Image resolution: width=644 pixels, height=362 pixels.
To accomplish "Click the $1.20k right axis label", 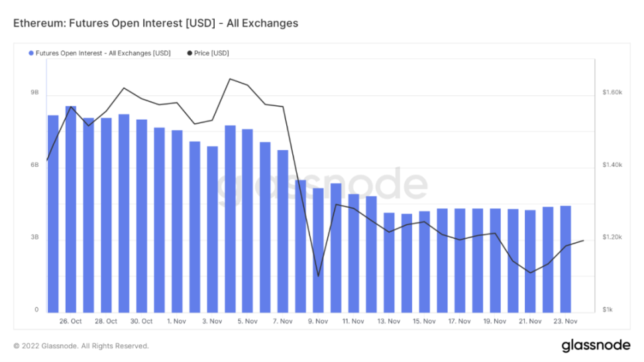I will point(612,237).
